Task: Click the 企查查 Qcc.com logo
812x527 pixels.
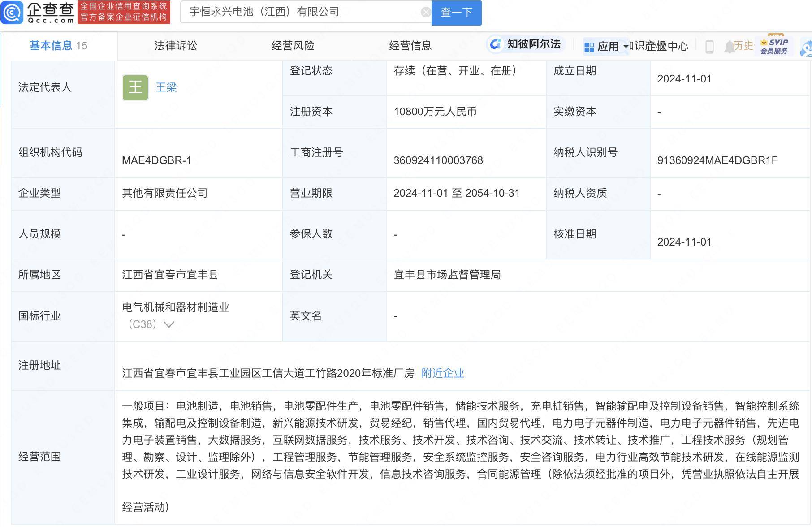Action: [x=38, y=12]
